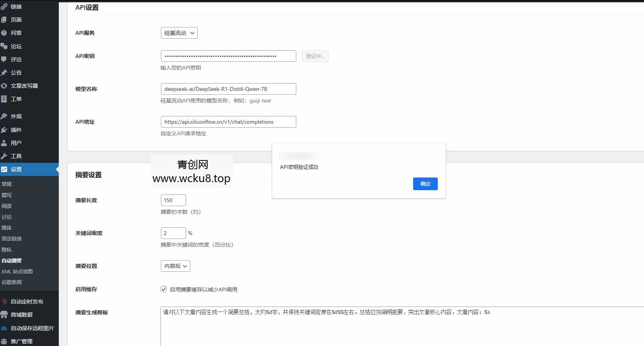644x346 pixels.
Task: Open 谷歌新闻 submenu item
Action: click(x=12, y=282)
